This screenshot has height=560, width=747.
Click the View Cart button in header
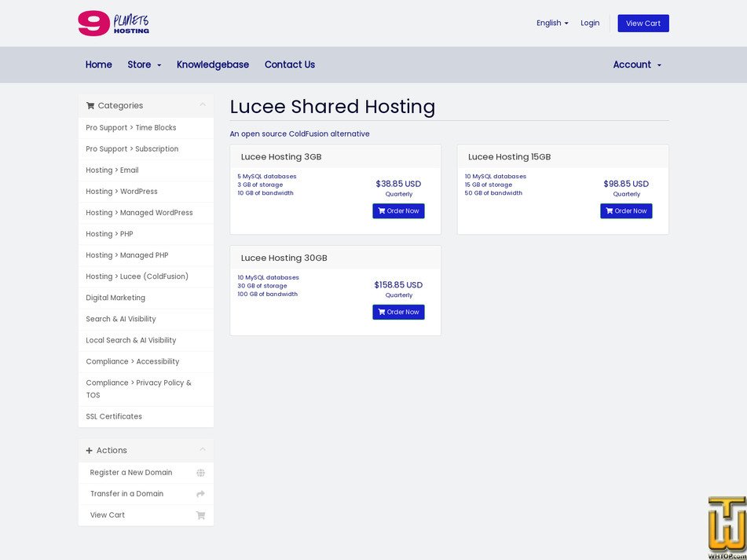tap(643, 24)
